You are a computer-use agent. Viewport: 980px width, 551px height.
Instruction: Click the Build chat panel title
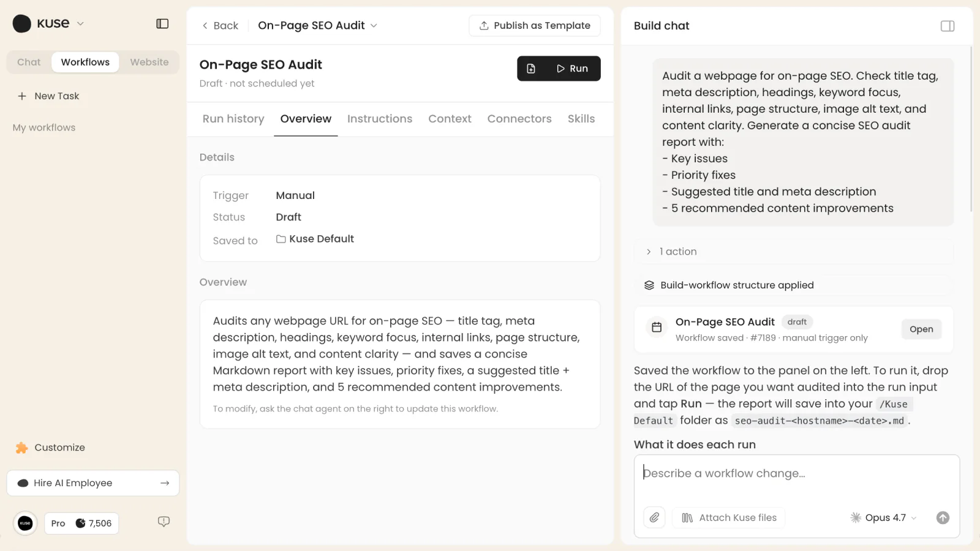coord(661,26)
